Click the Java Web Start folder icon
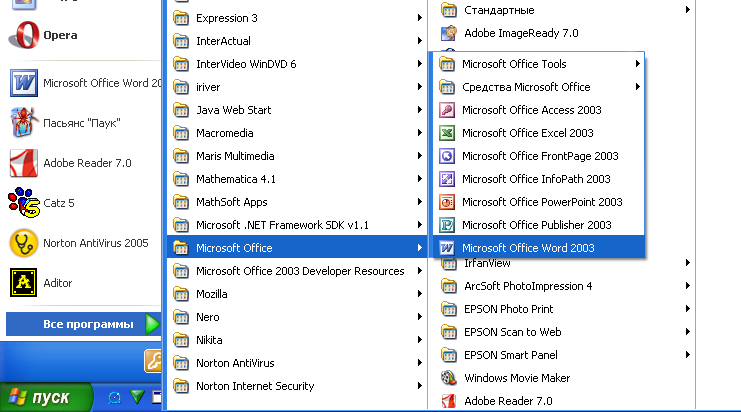This screenshot has width=741, height=412. pyautogui.click(x=181, y=110)
